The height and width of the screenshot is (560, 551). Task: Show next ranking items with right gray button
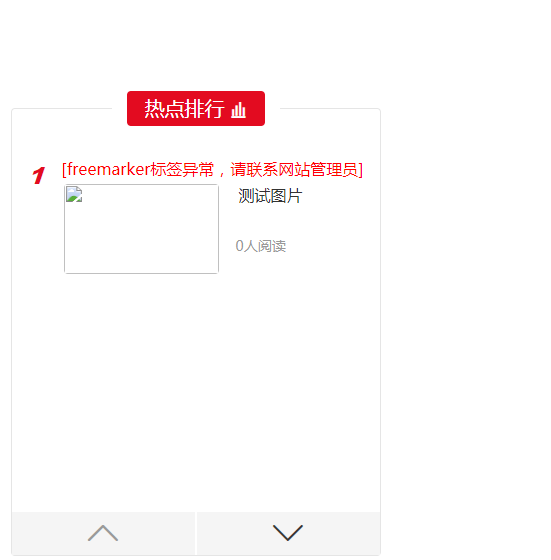click(x=289, y=533)
